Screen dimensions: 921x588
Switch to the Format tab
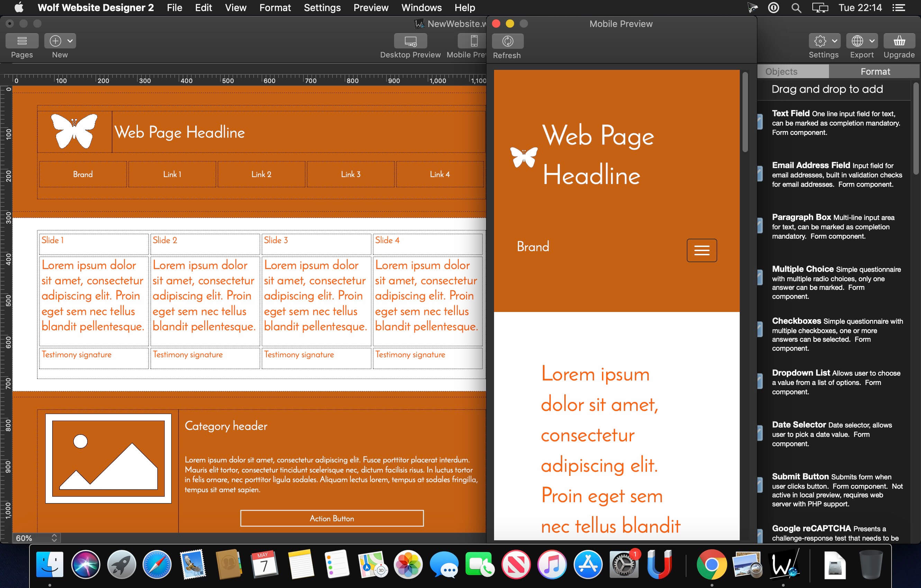tap(875, 72)
